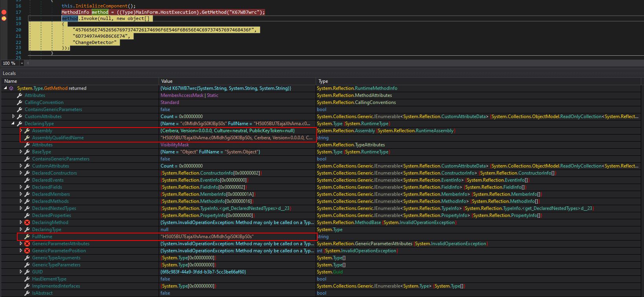Select the GUID value 6f8c983f-44a9-3fdd-b3b7-5cc3be66af60
Viewport: 644px width, 297px height.
[x=203, y=272]
